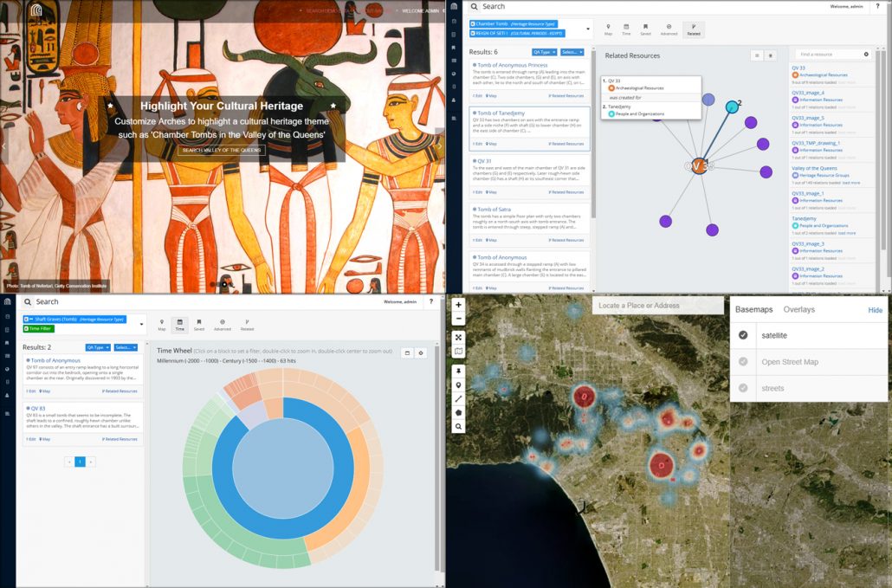This screenshot has height=588, width=892.
Task: Remove the Reign of Seti I filter chip
Action: (474, 33)
